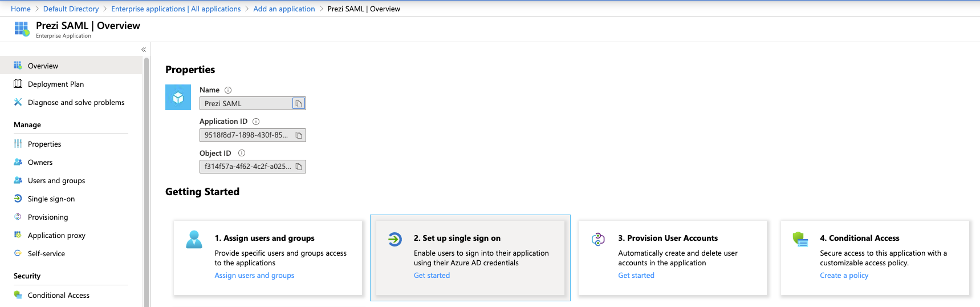
Task: Copy the Object ID to clipboard
Action: click(298, 167)
